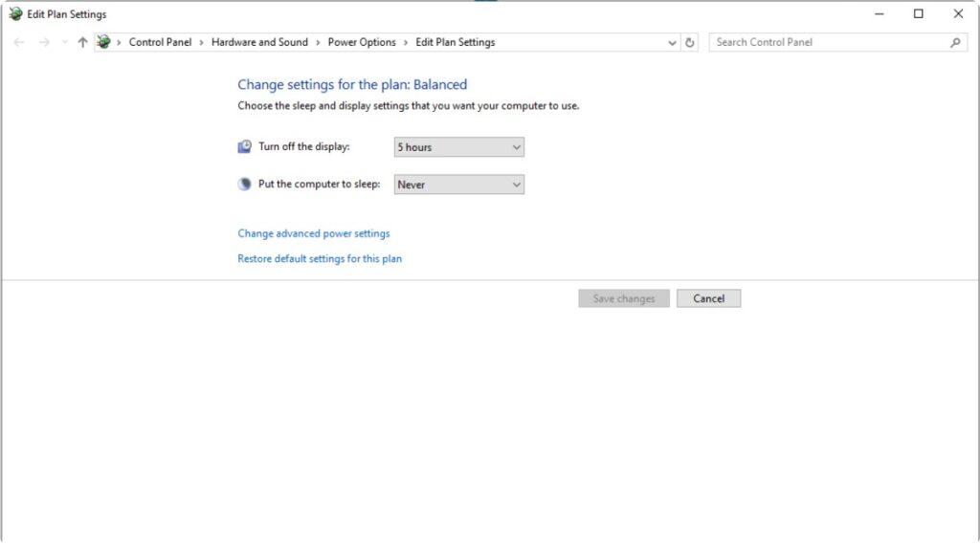Viewport: 980px width, 546px height.
Task: Open address bar history dropdown
Action: [672, 42]
